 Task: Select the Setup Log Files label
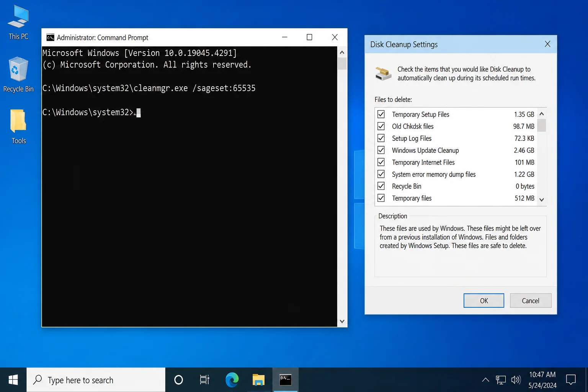pyautogui.click(x=412, y=138)
